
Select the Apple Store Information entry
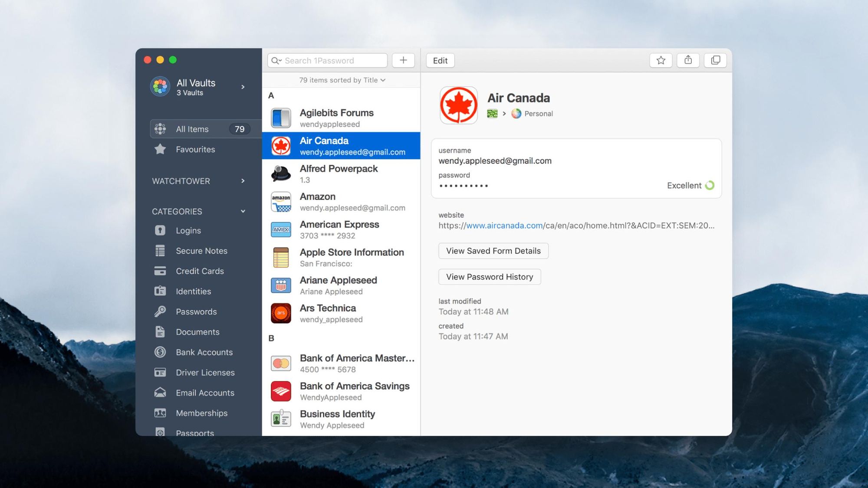pos(341,258)
